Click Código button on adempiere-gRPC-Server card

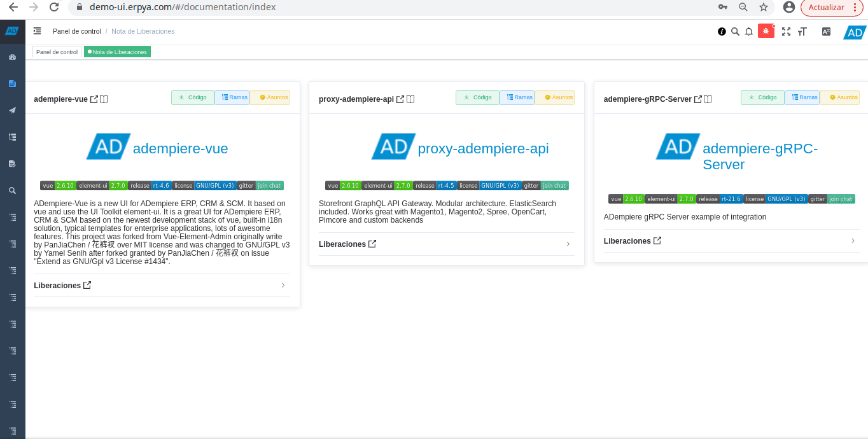pos(762,97)
